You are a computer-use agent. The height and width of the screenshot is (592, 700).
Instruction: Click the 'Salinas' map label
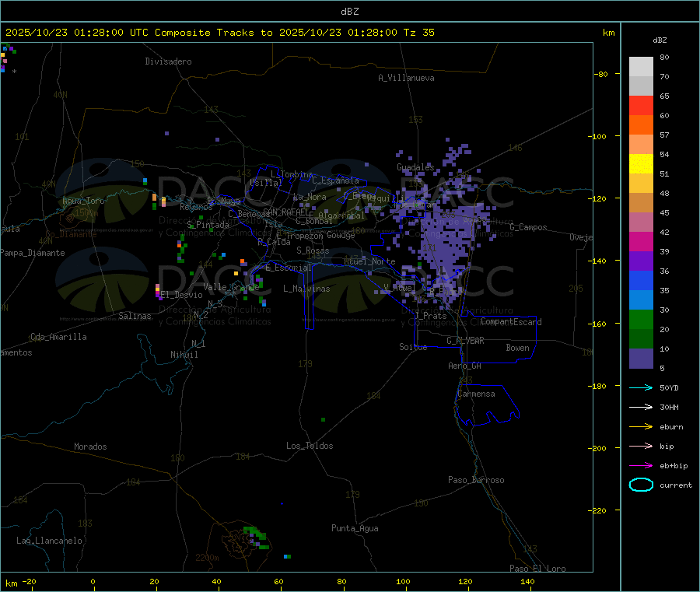tap(135, 316)
